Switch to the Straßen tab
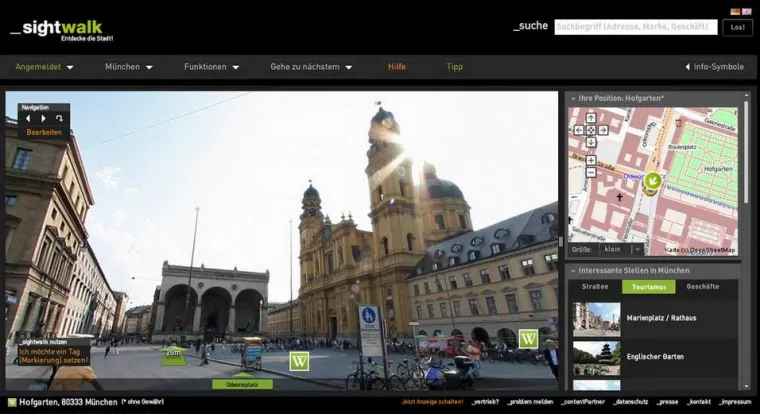This screenshot has height=414, width=760. click(x=595, y=287)
